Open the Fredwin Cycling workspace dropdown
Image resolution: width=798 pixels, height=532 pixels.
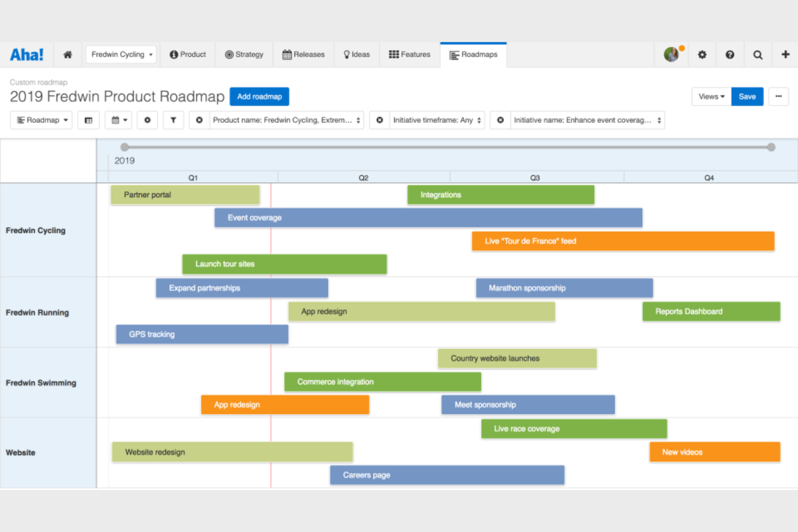(121, 54)
